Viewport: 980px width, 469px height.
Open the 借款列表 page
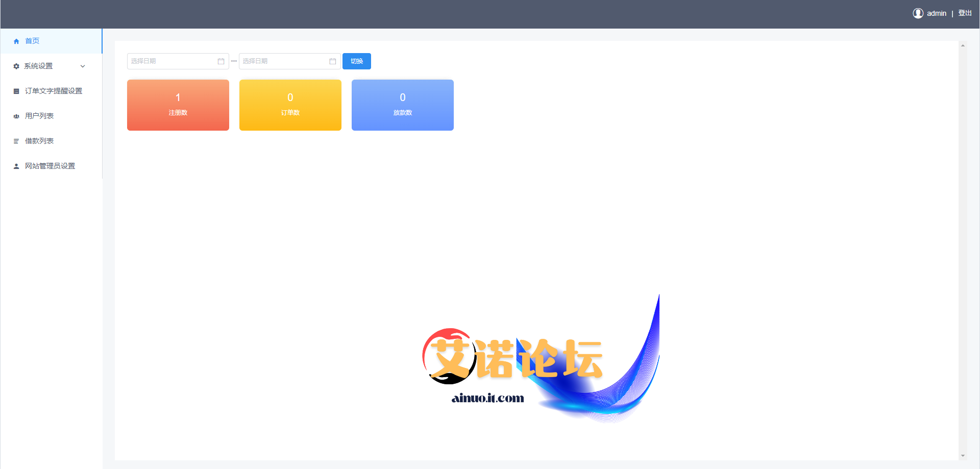point(51,141)
